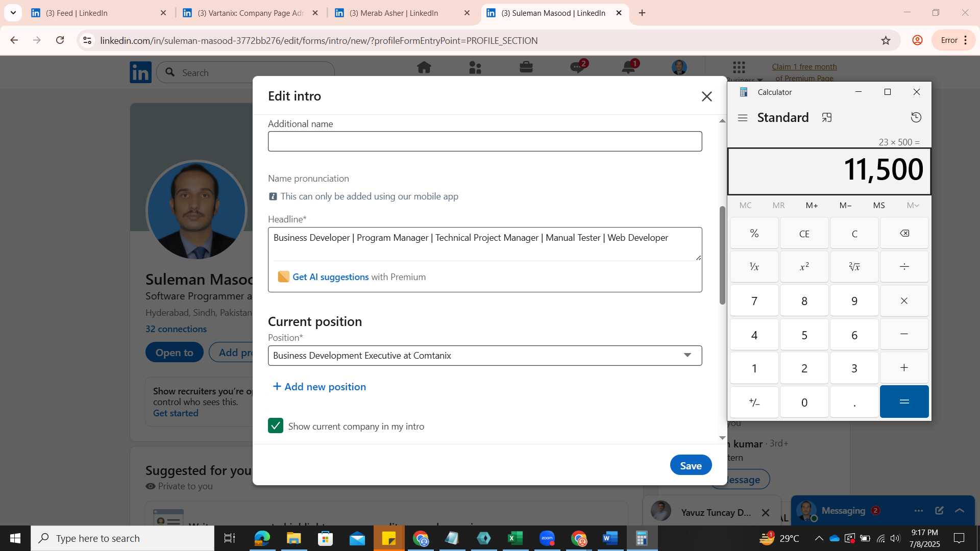Open For Business grid icon

coord(739,67)
